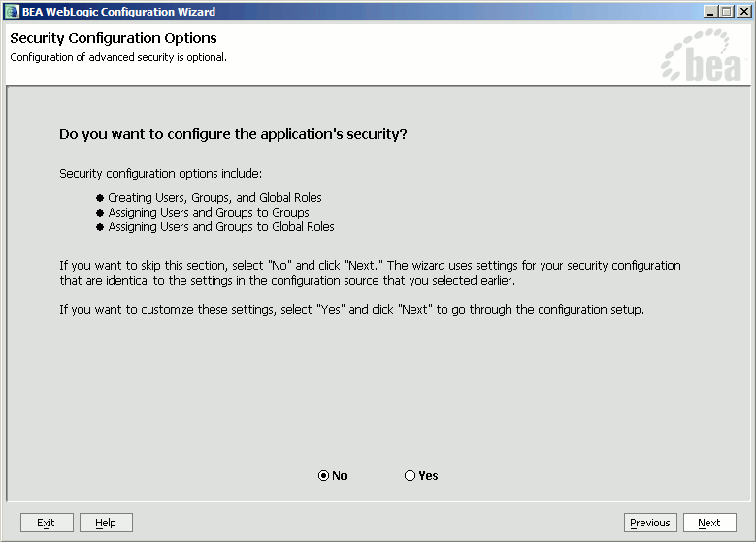The image size is (756, 542).
Task: Click the "Do you want to configure" question
Action: [233, 134]
